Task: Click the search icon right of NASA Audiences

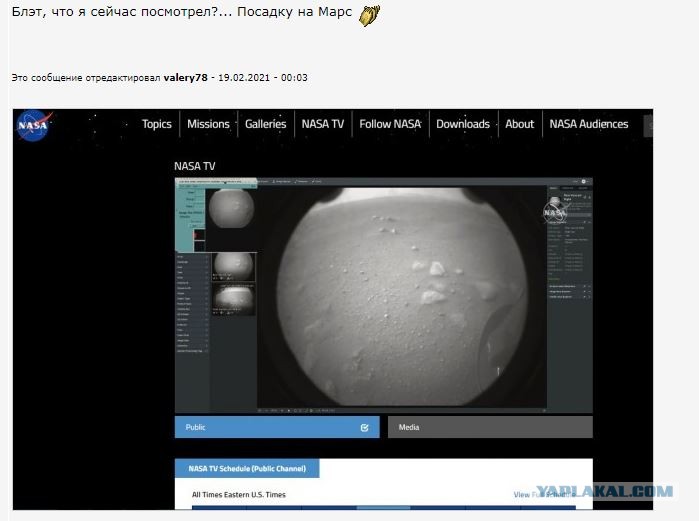Action: click(649, 126)
